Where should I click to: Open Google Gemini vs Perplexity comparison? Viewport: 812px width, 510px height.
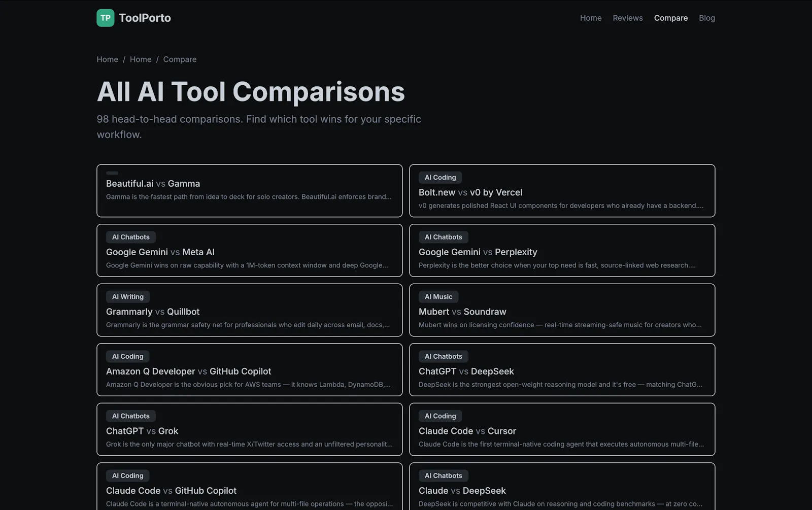click(562, 250)
